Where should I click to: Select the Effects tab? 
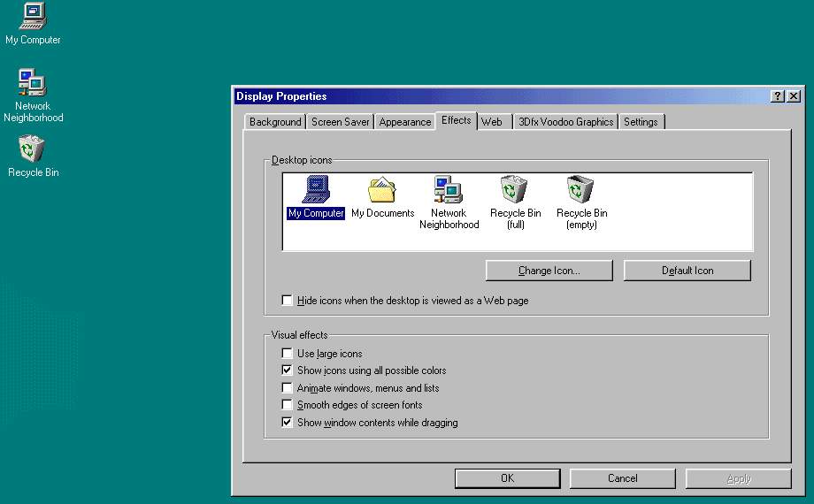(457, 120)
